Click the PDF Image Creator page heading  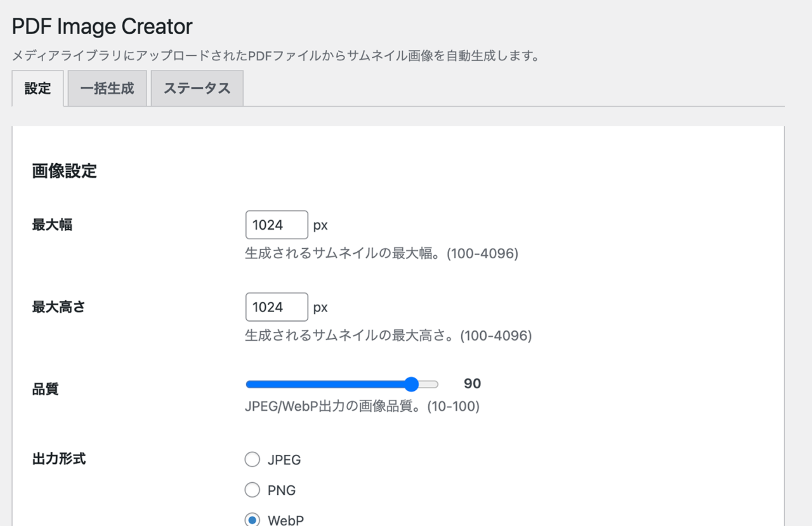point(101,26)
